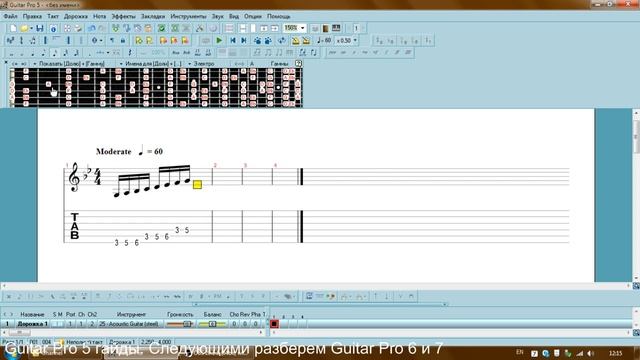Toggle Mute for Дорожка 1

60,324
